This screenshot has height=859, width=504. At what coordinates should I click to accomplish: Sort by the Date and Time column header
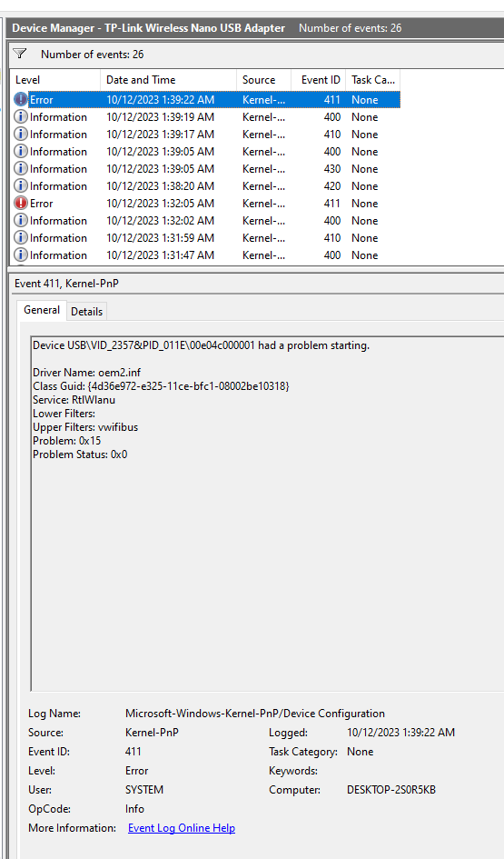[169, 80]
